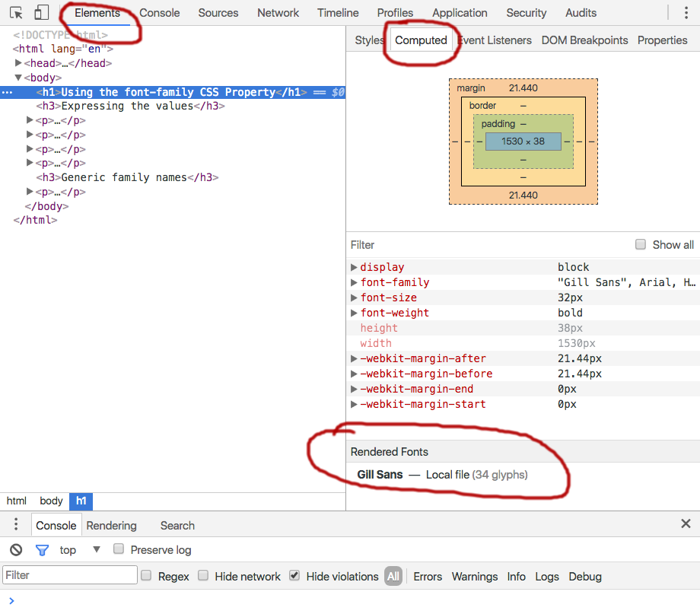Expand the font-size computed property
700x614 pixels.
354,297
